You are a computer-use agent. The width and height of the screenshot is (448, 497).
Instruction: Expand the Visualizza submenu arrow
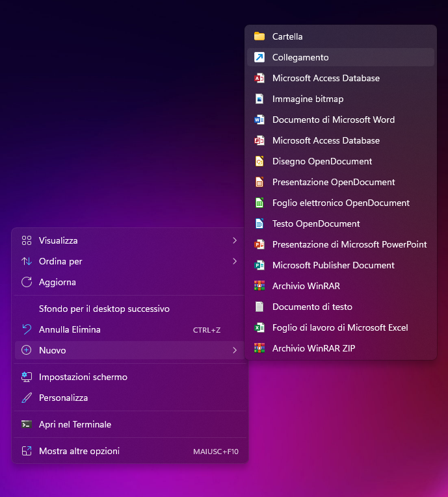[234, 240]
